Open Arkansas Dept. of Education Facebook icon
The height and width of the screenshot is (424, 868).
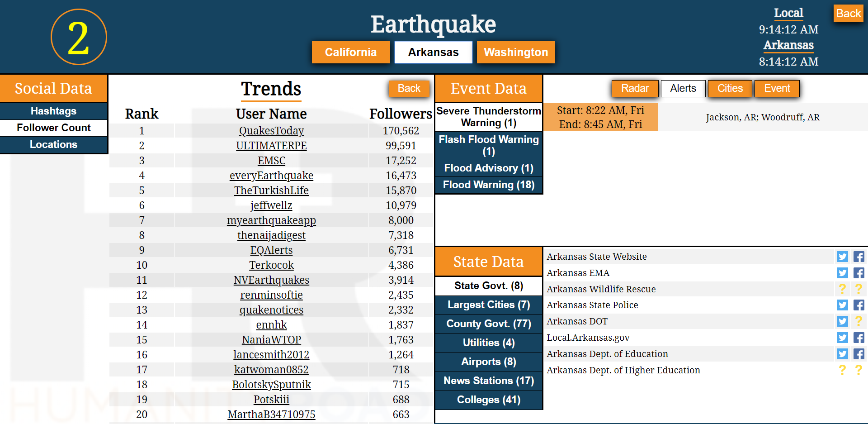click(859, 354)
